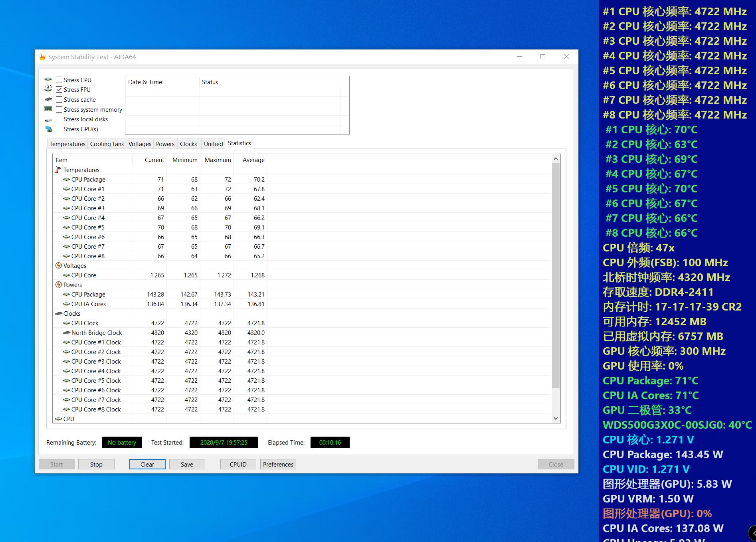Image resolution: width=756 pixels, height=542 pixels.
Task: Open the Unified tab
Action: point(213,144)
